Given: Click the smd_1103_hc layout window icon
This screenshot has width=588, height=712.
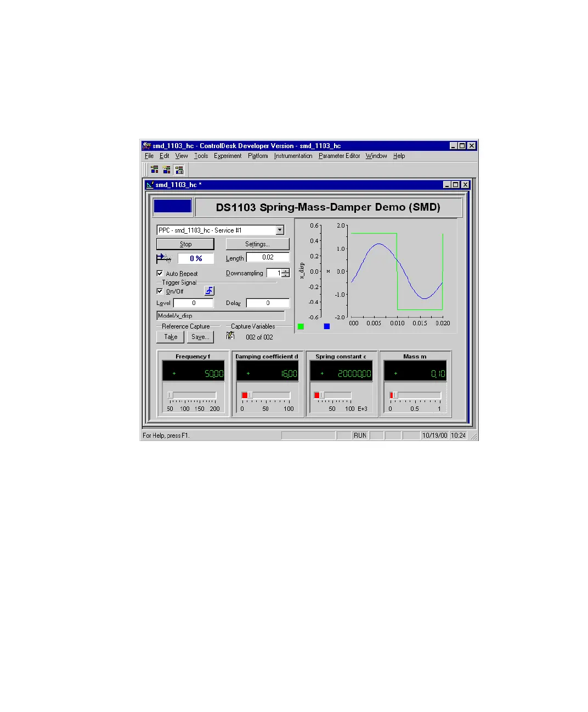Looking at the screenshot, I should point(150,185).
